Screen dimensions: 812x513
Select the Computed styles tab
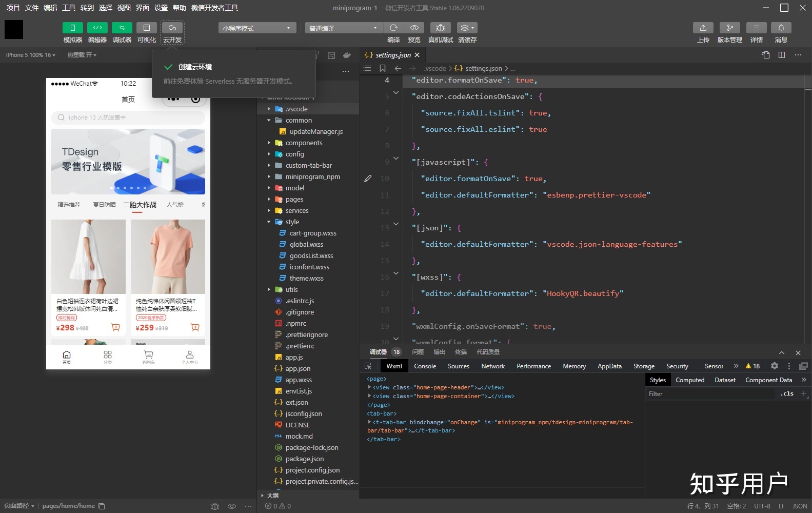(690, 380)
